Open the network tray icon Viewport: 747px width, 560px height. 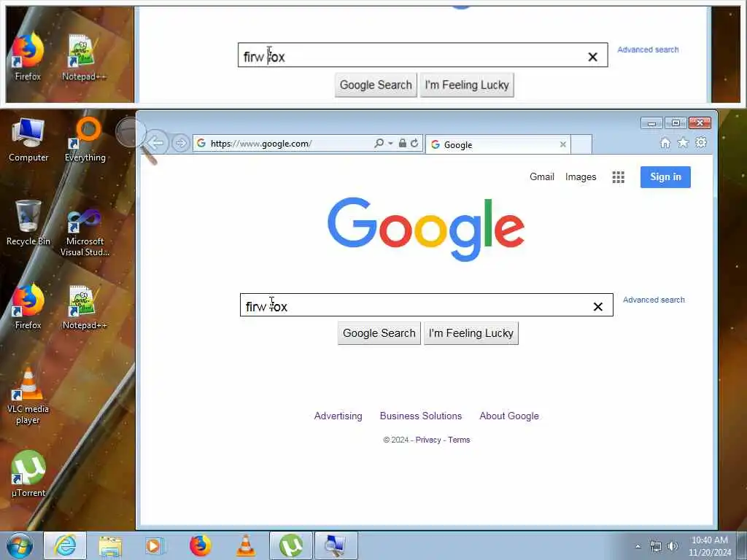(656, 546)
